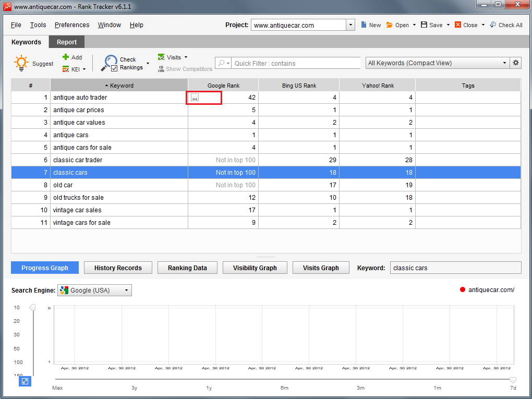Select the Keywords tab
This screenshot has height=399, width=532.
[x=26, y=42]
